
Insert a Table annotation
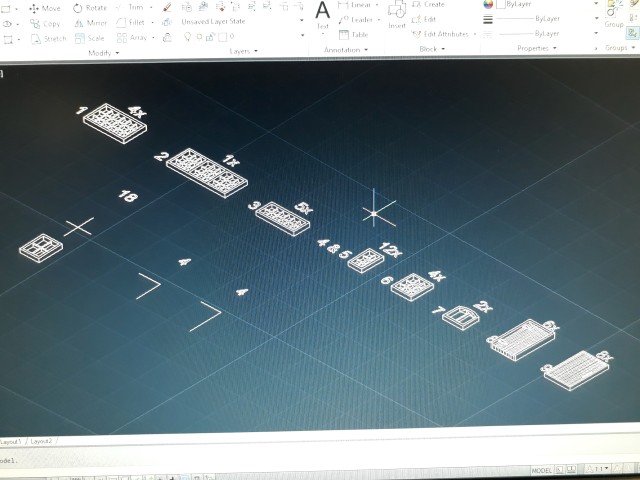[353, 35]
